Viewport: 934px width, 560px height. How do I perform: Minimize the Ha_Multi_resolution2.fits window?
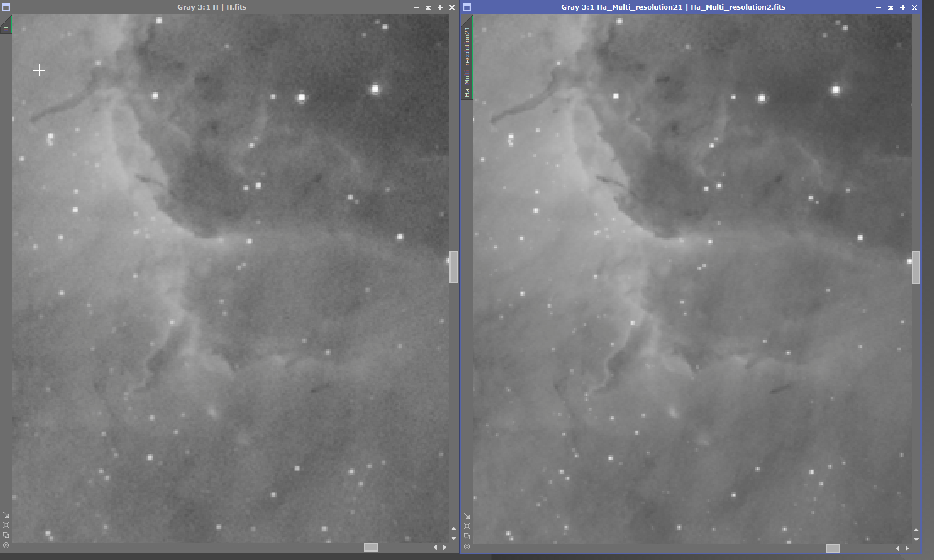[x=879, y=7]
